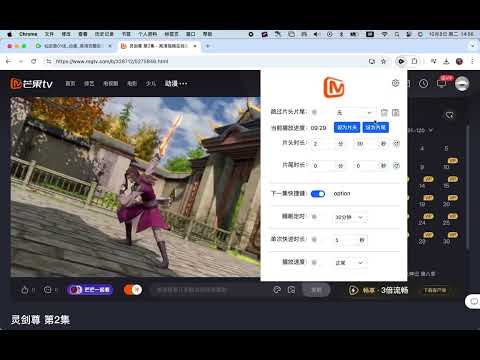480x360 pixels.
Task: Click the danmaku settings icon beside palette
Action: tap(291, 290)
